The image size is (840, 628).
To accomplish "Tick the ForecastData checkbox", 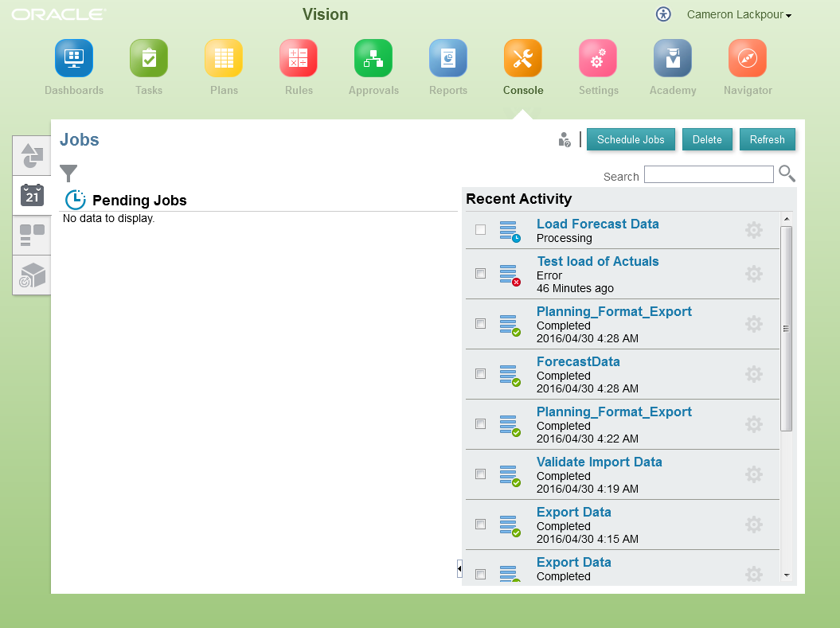I will click(x=481, y=373).
